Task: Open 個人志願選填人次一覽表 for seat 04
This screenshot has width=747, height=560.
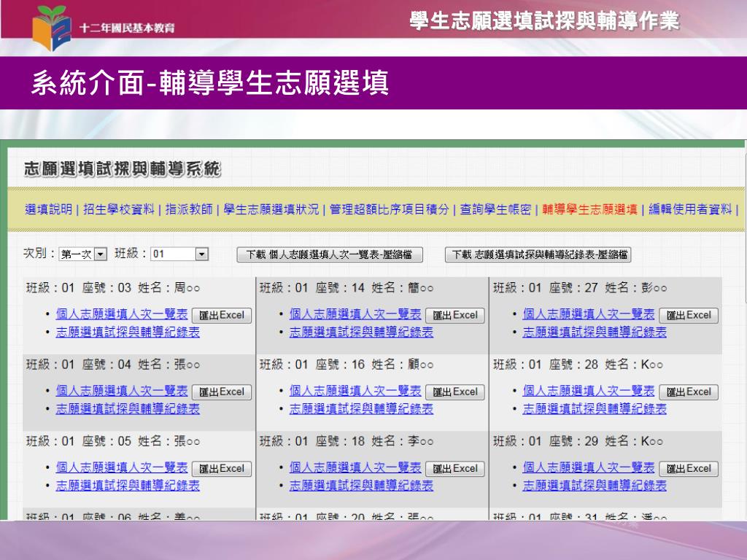Action: (122, 391)
